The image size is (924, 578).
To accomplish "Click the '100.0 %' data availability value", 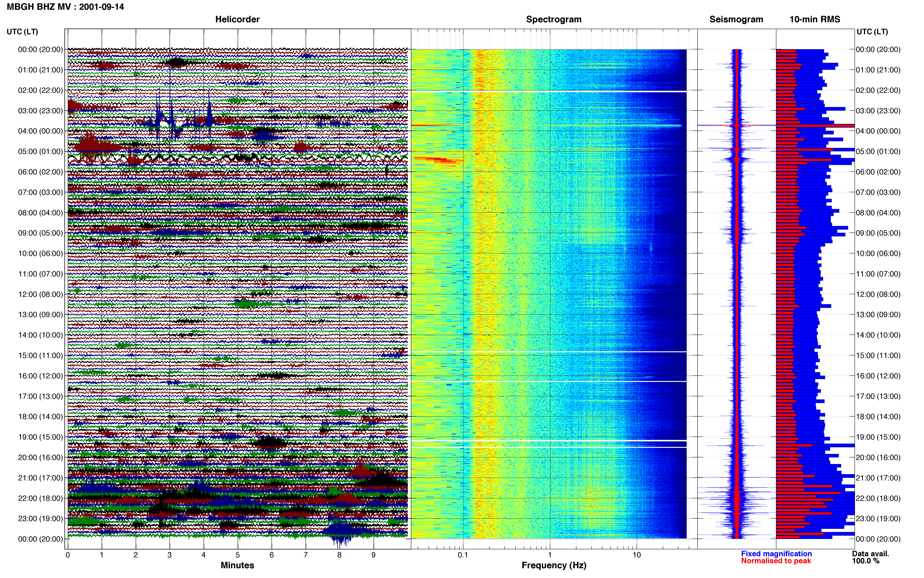I will tap(865, 561).
